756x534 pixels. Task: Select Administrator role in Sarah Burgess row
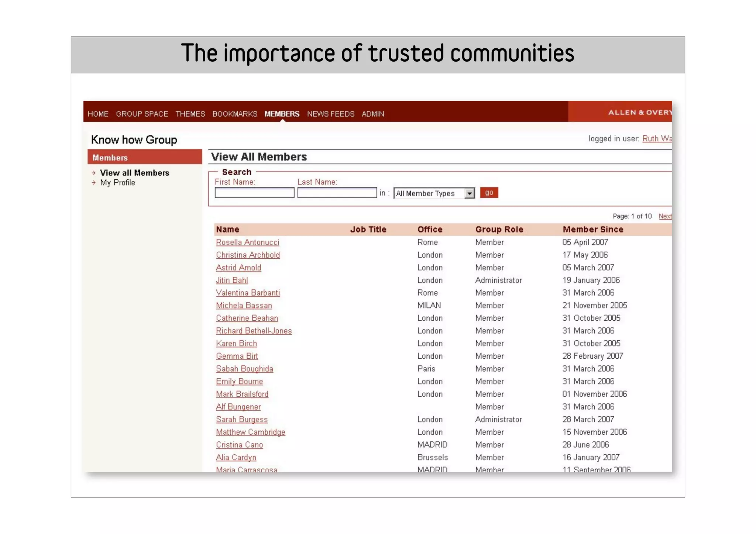[x=499, y=420]
